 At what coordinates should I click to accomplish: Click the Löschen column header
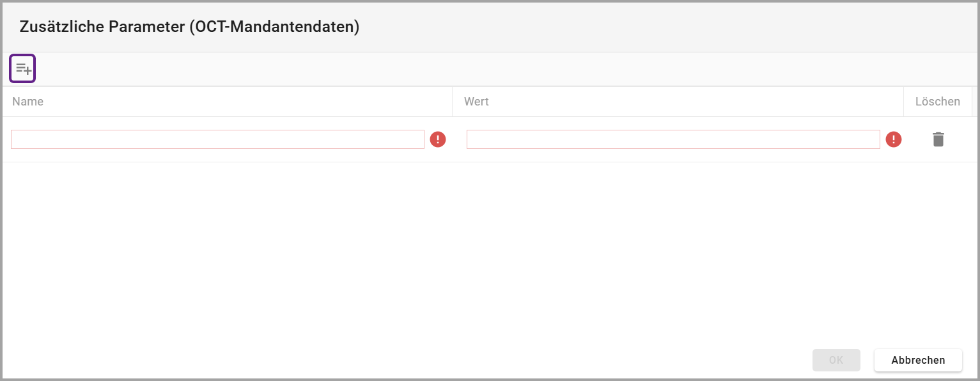tap(937, 102)
